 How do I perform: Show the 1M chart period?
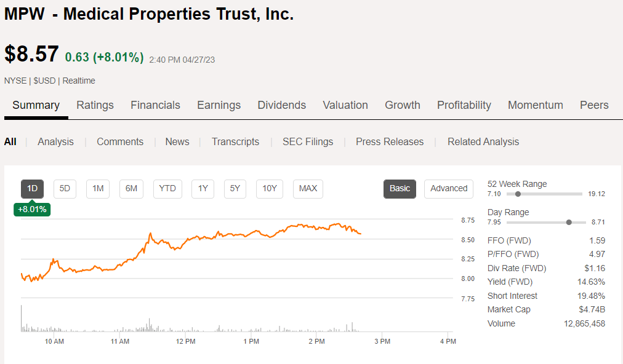pos(98,189)
